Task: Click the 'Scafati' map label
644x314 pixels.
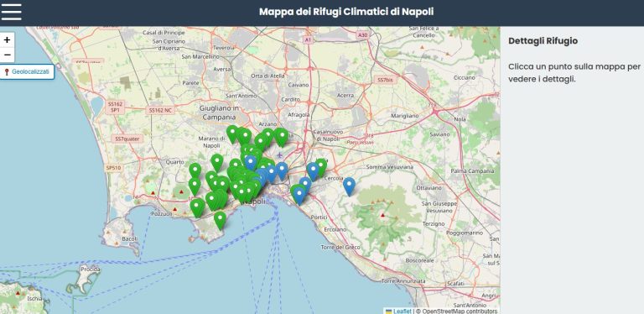Action: click(455, 284)
